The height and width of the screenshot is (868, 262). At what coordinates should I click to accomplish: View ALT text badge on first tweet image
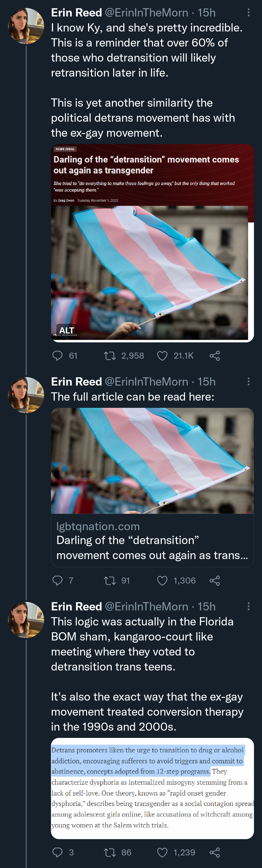66,330
